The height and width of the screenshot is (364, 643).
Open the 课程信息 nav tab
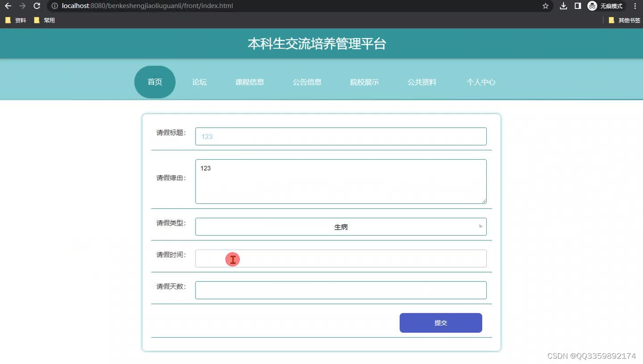pyautogui.click(x=250, y=82)
